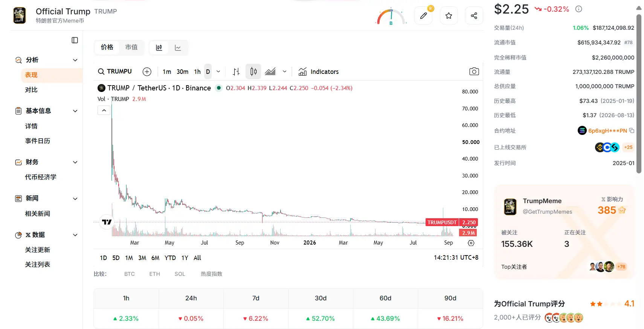Collapse the sidebar panel icon

75,40
